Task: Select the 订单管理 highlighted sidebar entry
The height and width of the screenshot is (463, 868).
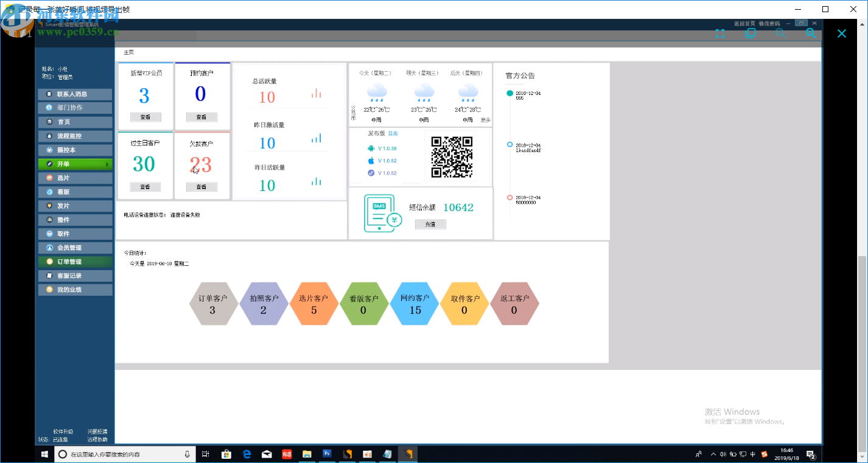Action: (74, 261)
